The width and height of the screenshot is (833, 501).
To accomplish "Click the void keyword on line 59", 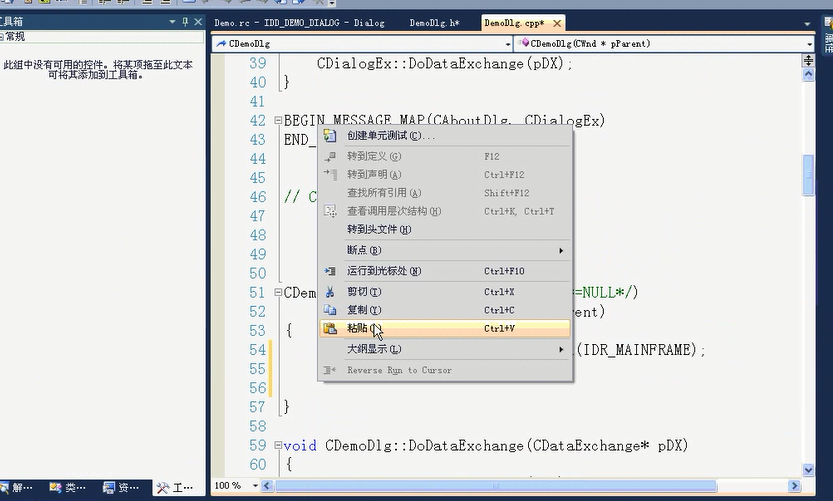I will pyautogui.click(x=300, y=445).
